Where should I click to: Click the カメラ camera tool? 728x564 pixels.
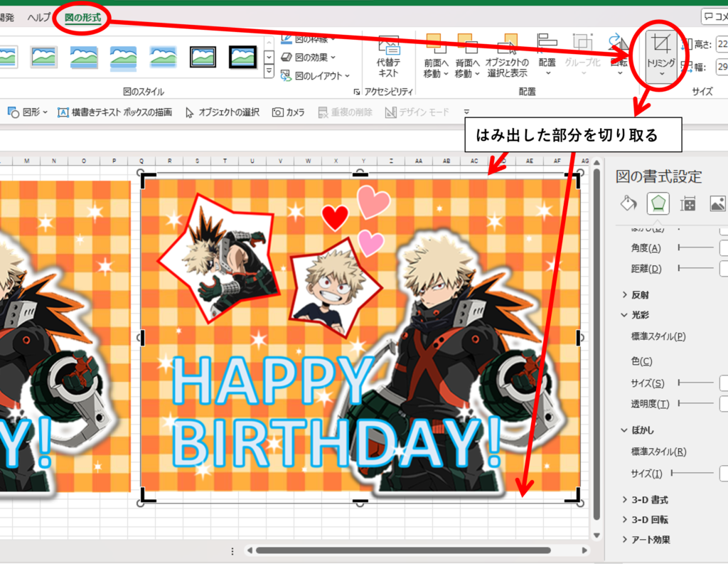[289, 112]
